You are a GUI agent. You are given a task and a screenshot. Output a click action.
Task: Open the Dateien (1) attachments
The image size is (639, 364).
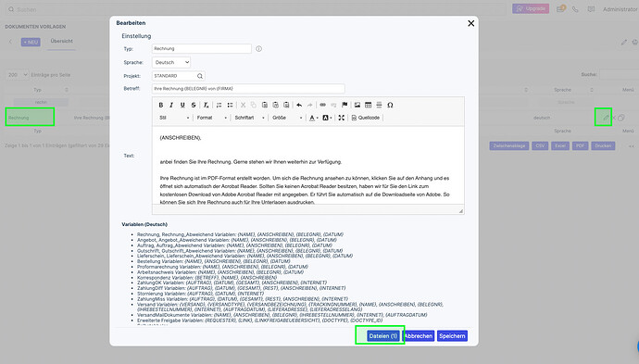point(382,336)
